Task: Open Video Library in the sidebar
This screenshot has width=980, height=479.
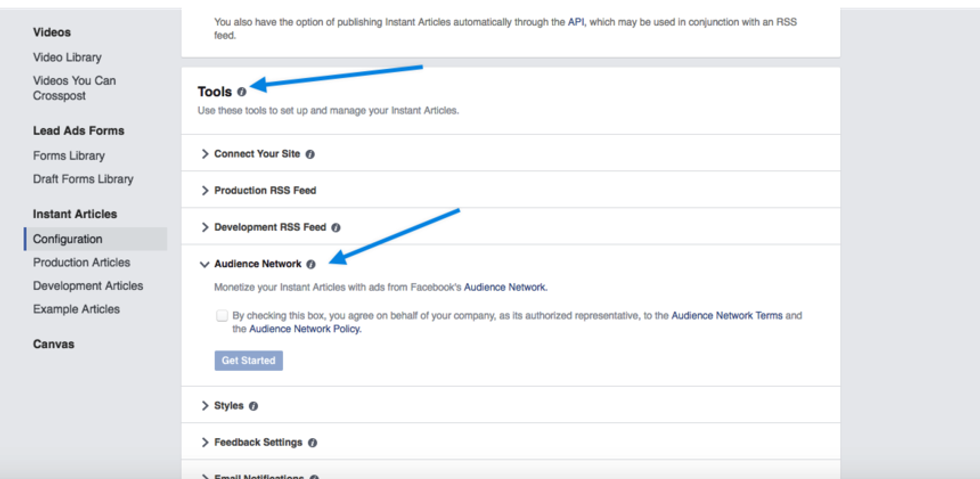Action: [67, 58]
